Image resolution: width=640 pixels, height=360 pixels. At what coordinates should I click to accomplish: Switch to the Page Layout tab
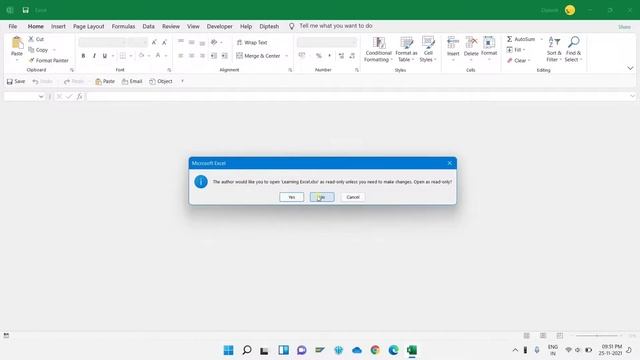pyautogui.click(x=89, y=26)
